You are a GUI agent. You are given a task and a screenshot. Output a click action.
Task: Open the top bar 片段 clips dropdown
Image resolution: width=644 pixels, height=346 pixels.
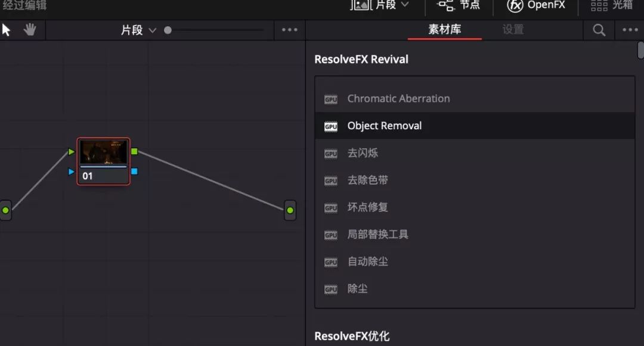point(380,5)
